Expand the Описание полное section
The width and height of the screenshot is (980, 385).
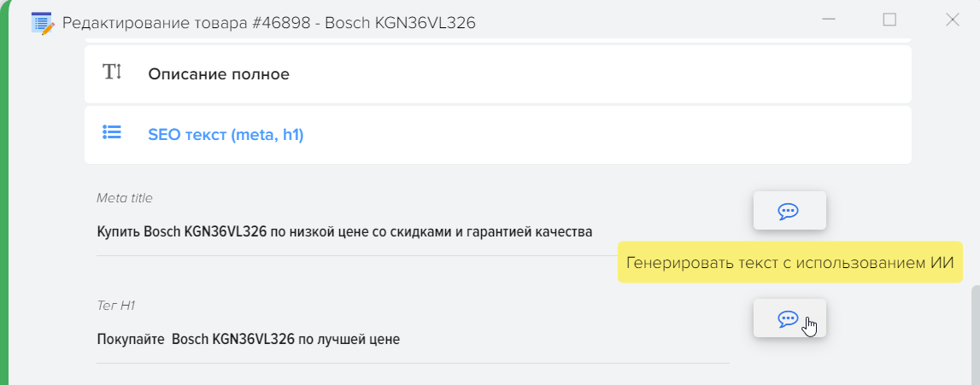(219, 74)
